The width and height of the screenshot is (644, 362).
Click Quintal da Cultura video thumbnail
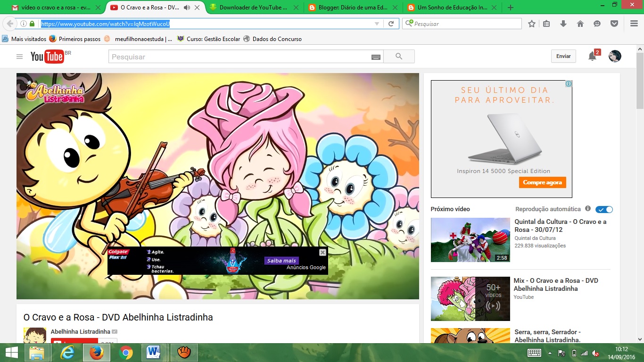click(x=471, y=240)
